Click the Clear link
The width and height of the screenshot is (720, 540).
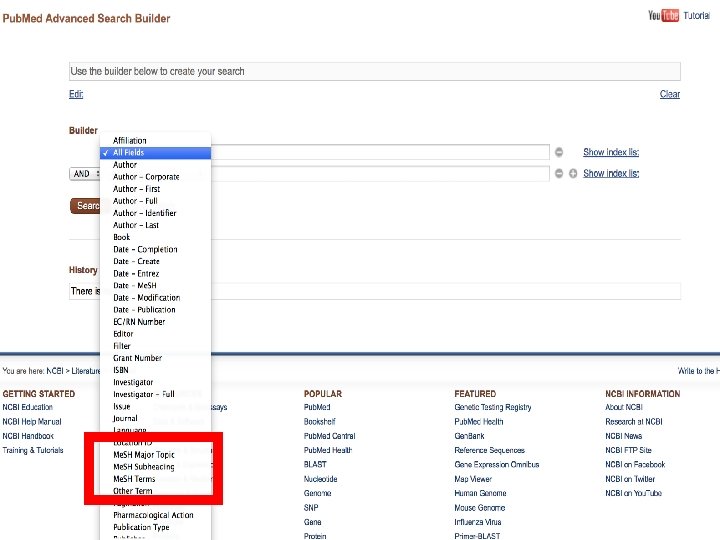[x=670, y=94]
